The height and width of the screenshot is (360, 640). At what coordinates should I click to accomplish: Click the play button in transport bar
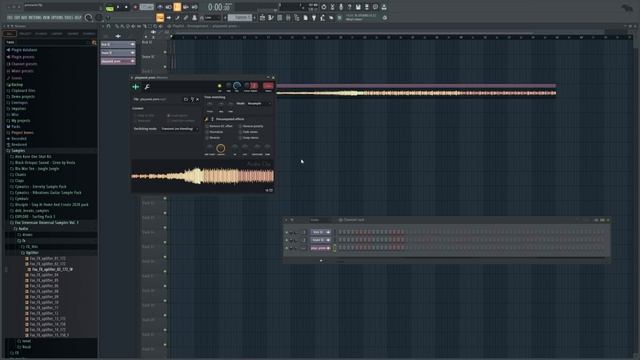(x=118, y=7)
